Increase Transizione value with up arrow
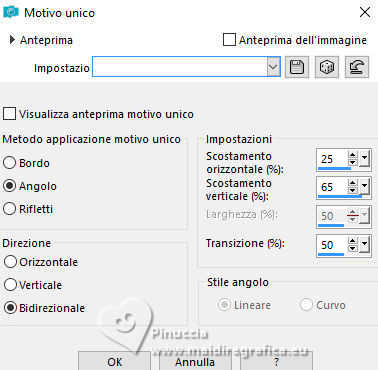The width and height of the screenshot is (378, 370). (353, 241)
